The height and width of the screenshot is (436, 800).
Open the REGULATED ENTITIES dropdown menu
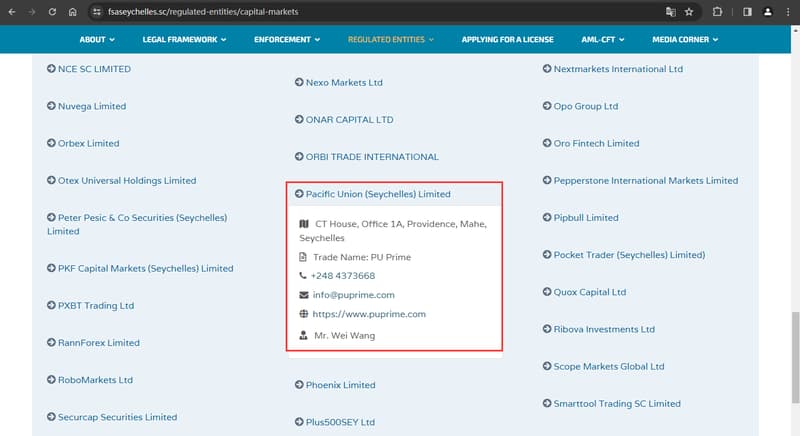coord(391,39)
